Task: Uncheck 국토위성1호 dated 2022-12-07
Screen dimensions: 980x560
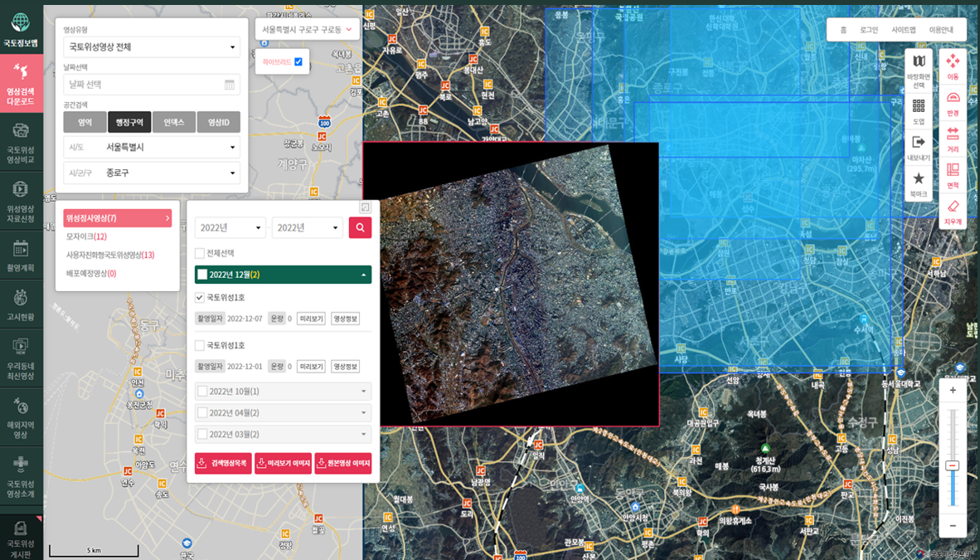Action: [x=199, y=298]
